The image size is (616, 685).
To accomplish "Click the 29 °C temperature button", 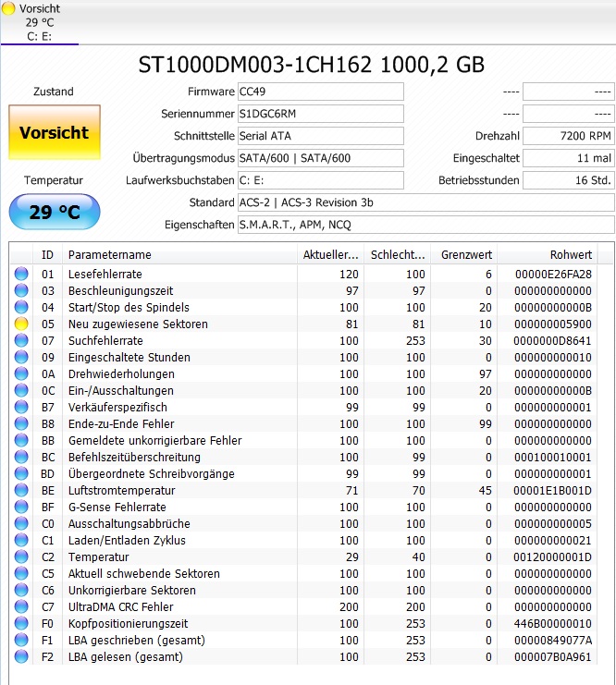I will pyautogui.click(x=55, y=212).
